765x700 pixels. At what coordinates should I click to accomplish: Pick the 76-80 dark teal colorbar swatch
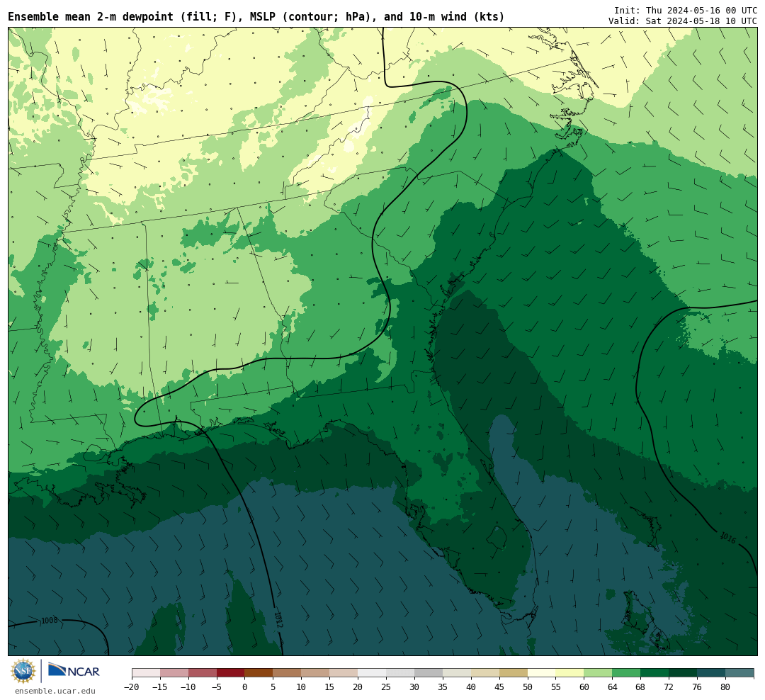tap(711, 673)
